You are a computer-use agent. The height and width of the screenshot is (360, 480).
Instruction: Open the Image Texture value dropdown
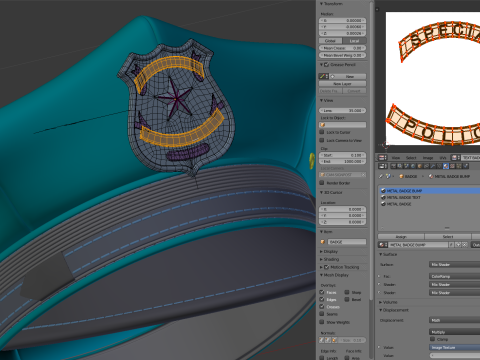[x=454, y=347]
